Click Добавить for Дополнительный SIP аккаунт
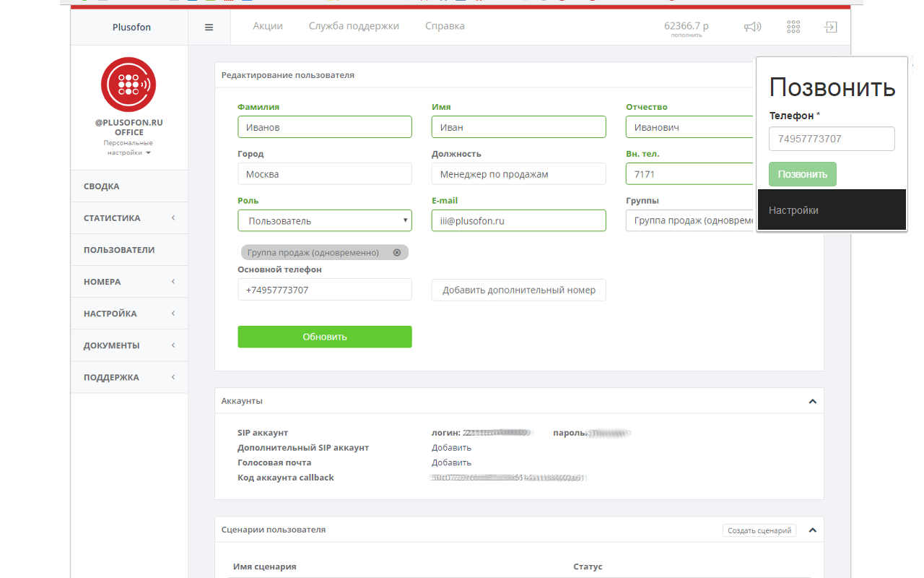This screenshot has width=924, height=578. 451,448
